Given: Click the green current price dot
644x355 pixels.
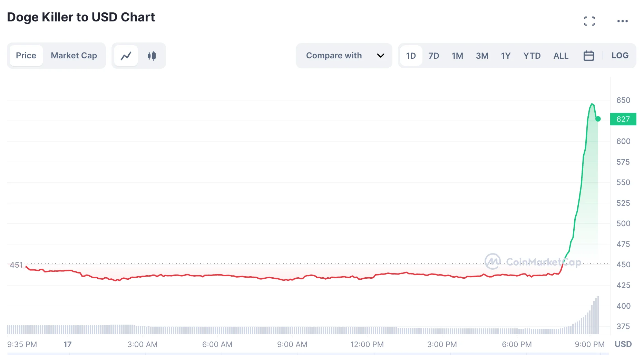Looking at the screenshot, I should (598, 119).
